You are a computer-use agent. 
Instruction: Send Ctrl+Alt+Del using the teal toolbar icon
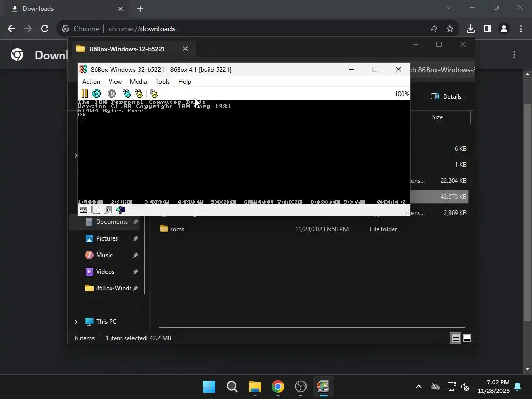(x=127, y=94)
